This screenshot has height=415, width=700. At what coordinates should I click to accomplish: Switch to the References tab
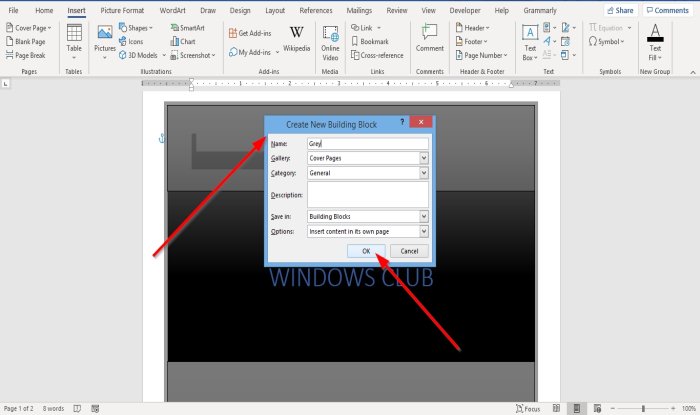point(316,10)
